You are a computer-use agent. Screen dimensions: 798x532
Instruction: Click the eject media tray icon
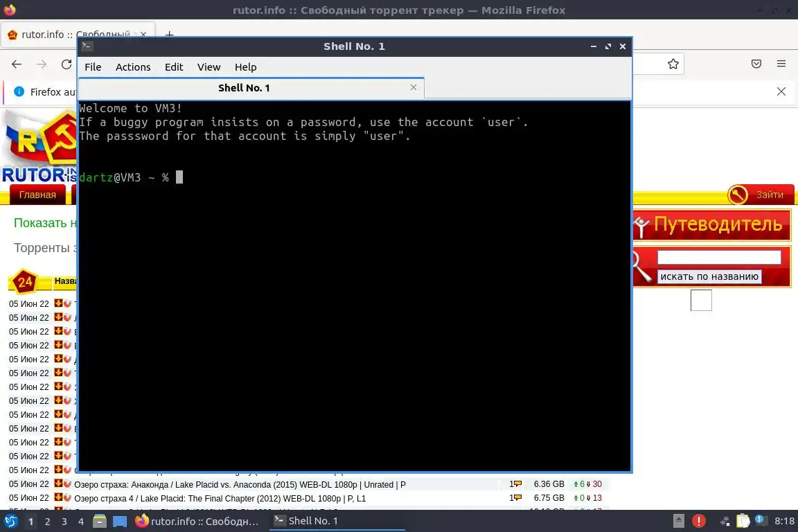tap(678, 521)
